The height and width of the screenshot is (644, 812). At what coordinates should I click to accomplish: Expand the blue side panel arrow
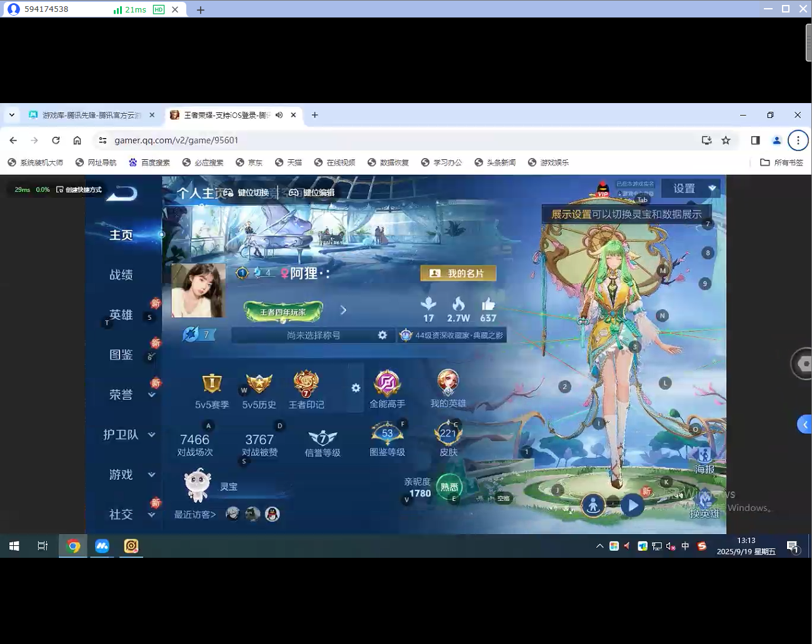click(x=804, y=424)
